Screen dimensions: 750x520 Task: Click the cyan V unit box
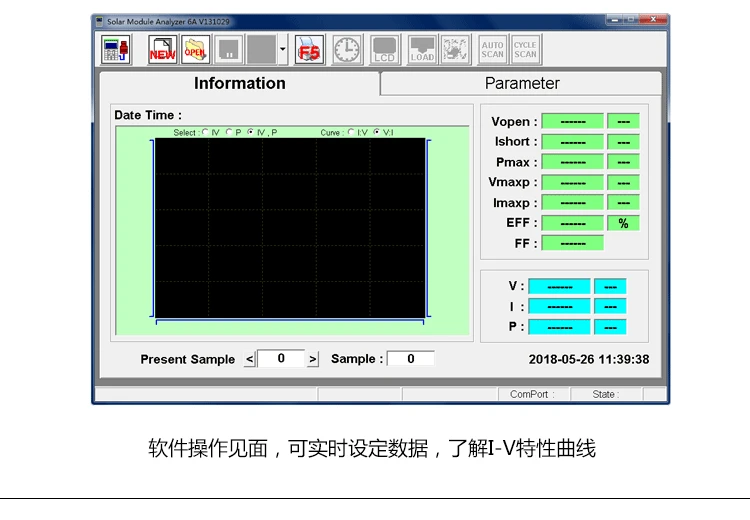pyautogui.click(x=610, y=287)
